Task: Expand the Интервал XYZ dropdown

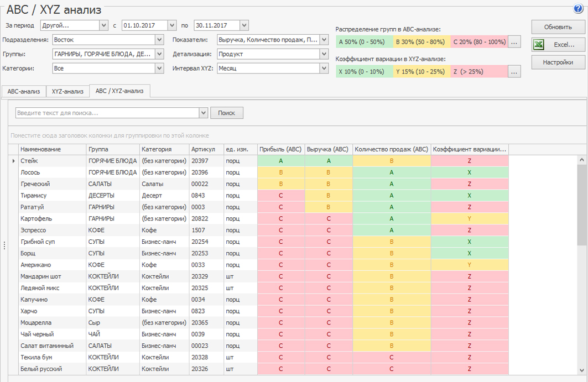Action: pos(324,69)
